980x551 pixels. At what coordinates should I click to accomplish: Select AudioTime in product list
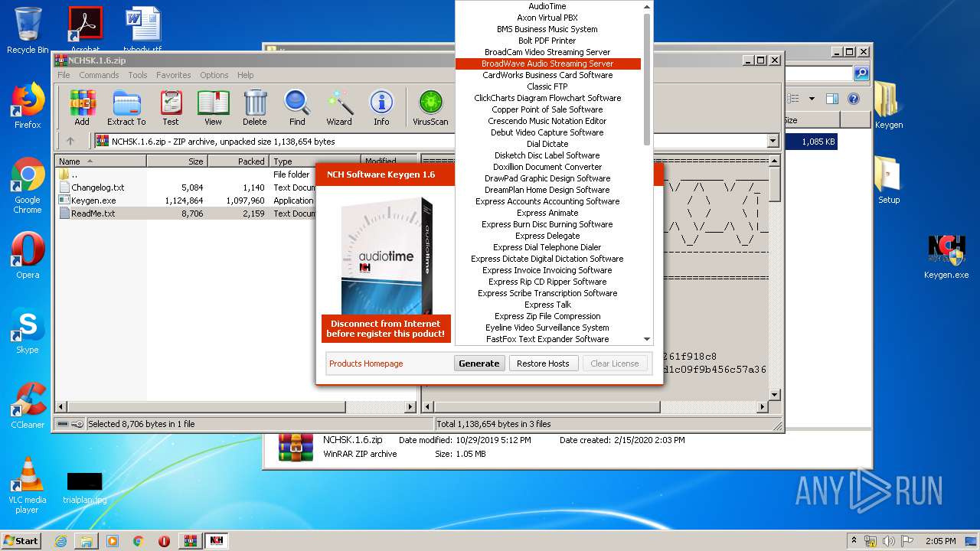(548, 6)
